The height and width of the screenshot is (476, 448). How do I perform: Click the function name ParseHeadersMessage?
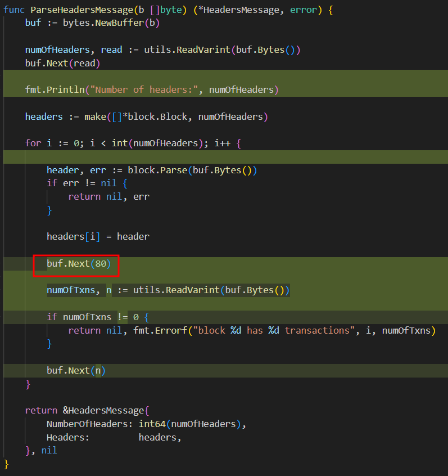tap(82, 10)
